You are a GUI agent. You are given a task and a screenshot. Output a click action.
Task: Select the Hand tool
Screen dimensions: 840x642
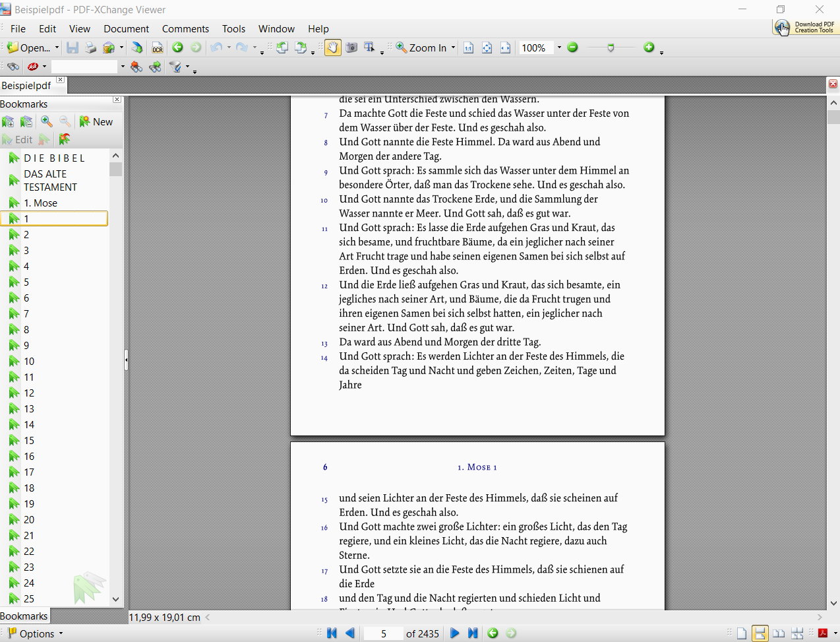click(x=333, y=48)
